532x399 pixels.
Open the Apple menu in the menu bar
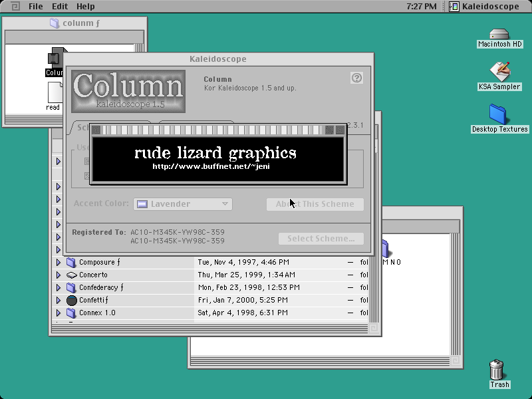click(15, 6)
